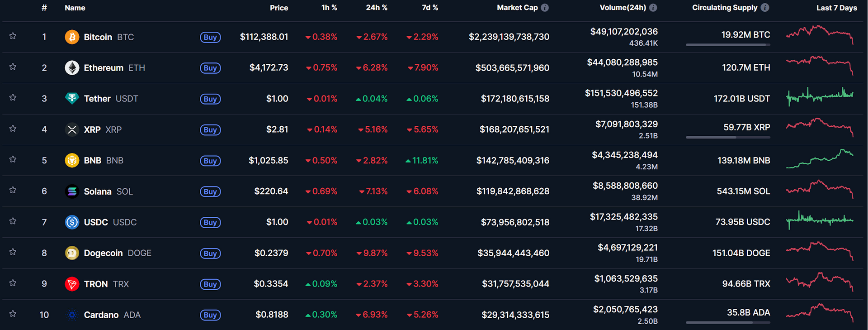This screenshot has height=330, width=868.
Task: Buy Solana using its Buy button
Action: [210, 191]
